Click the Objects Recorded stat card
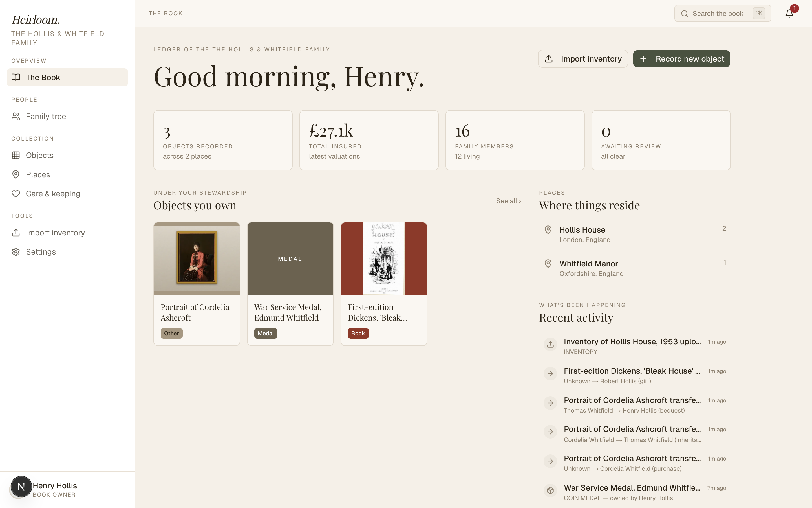This screenshot has width=812, height=508. [x=223, y=140]
